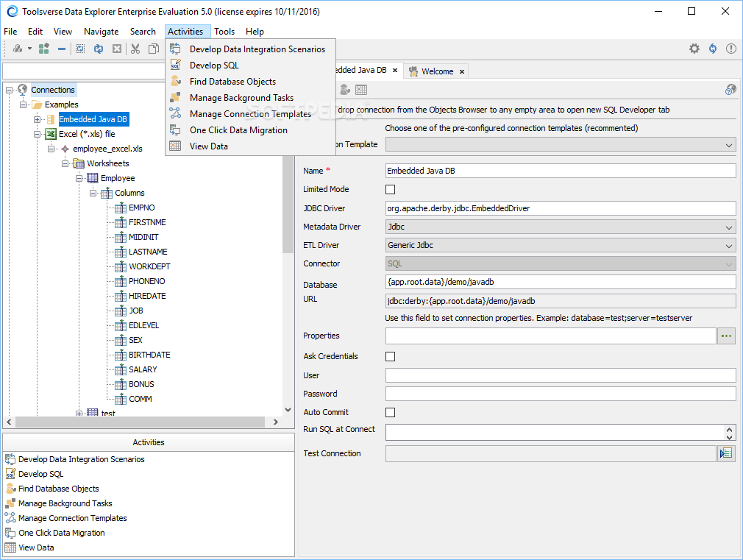Click Develop SQL icon in bottom Activities panel
Screen dimensions: 743x560
point(10,474)
